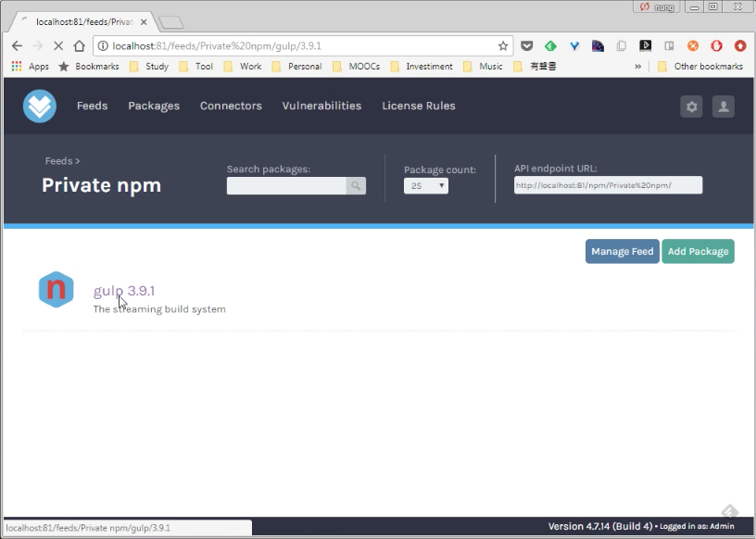
Task: Bookmark this page with star icon
Action: (503, 45)
